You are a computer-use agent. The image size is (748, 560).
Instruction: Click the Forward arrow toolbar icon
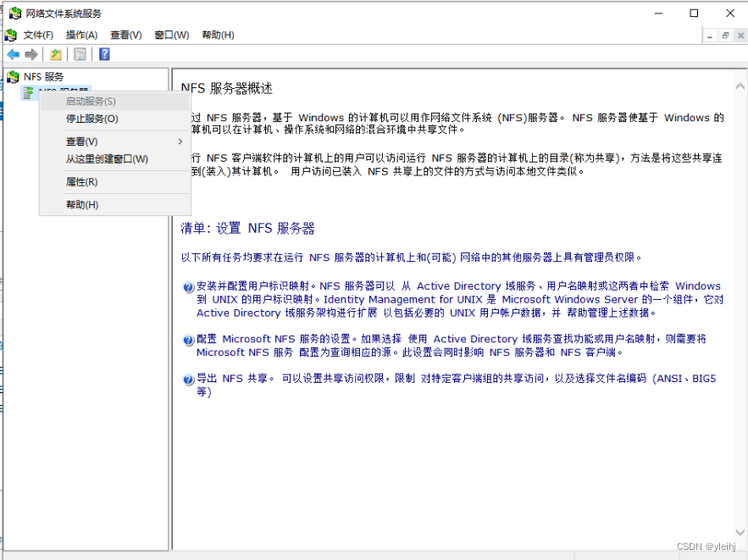(31, 54)
